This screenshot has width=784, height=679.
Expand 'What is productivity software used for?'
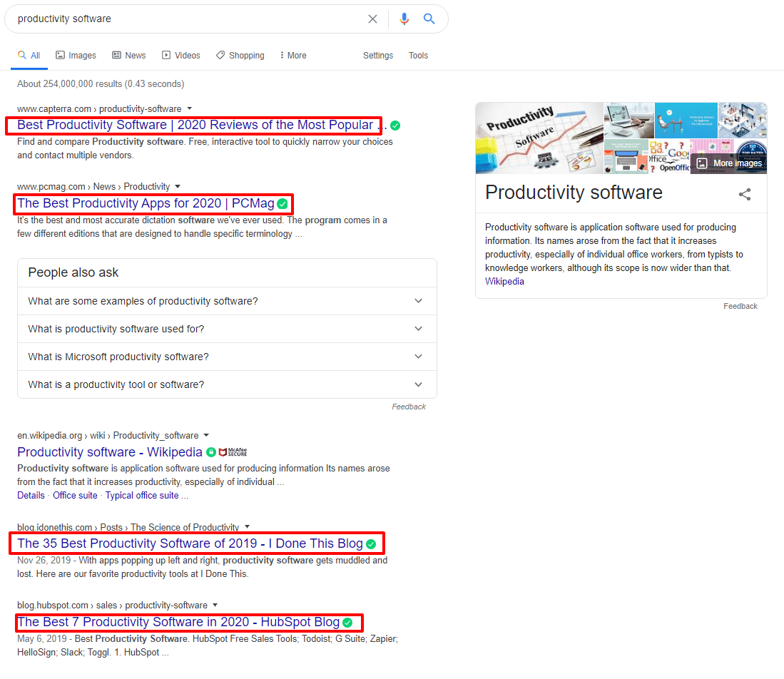pos(227,329)
